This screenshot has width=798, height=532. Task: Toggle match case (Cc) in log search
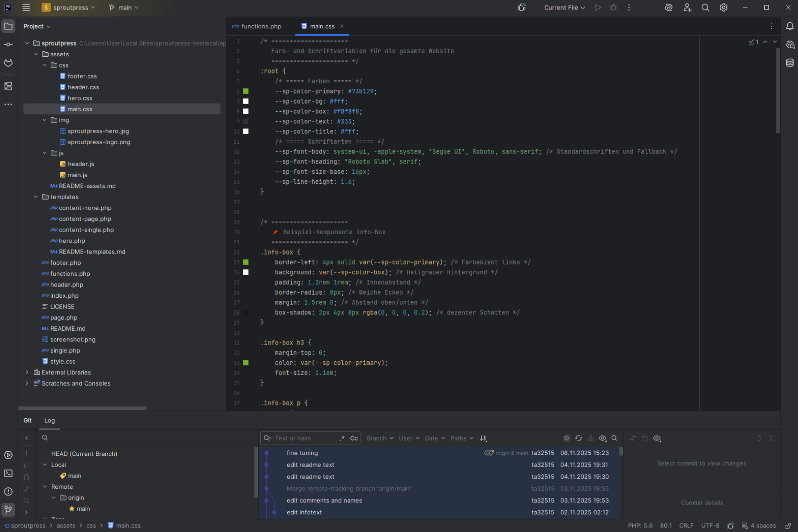pyautogui.click(x=354, y=438)
